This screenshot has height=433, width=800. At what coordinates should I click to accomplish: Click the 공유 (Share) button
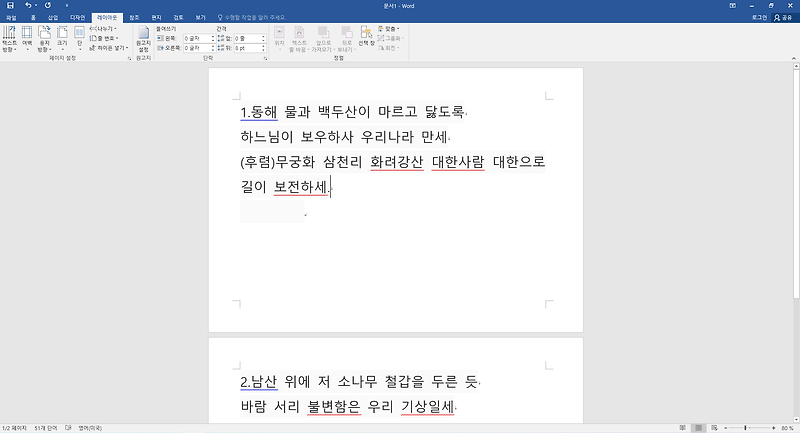point(783,17)
